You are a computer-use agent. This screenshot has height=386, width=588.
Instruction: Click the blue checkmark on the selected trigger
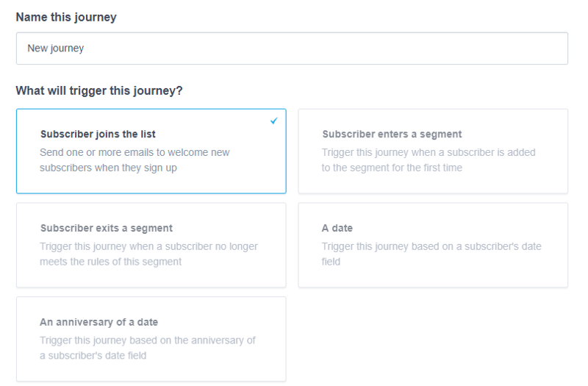273,121
